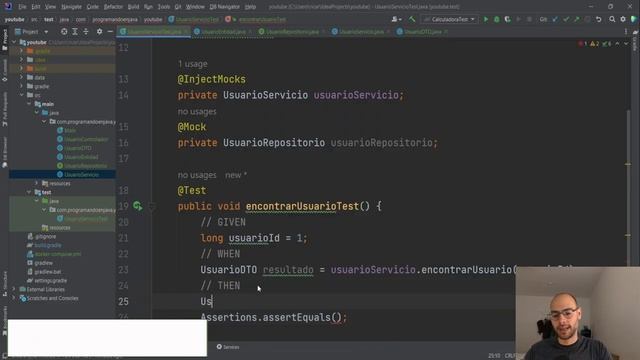Open the Refactor menu
Viewport: 640px width, 360px height.
113,7
